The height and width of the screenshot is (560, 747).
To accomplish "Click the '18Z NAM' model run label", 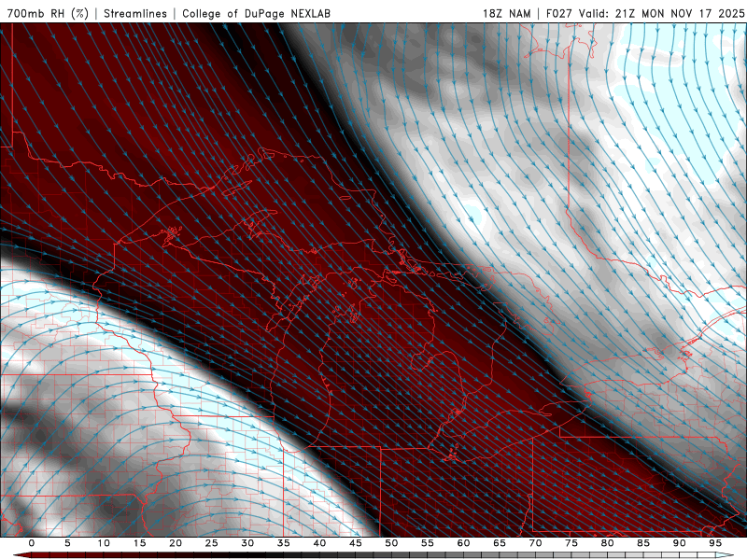I will pos(506,13).
